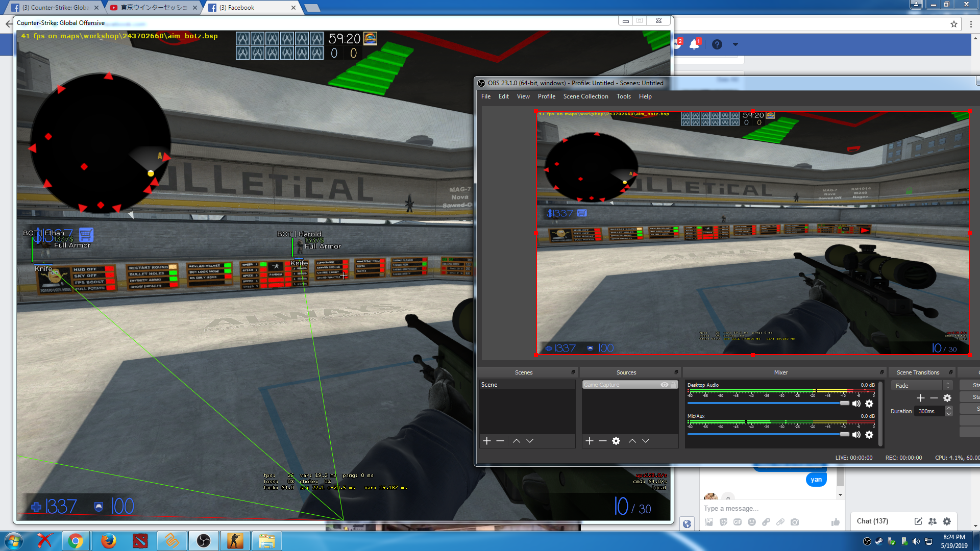This screenshot has width=980, height=551.
Task: Go back in Chrome browser
Action: 9,24
